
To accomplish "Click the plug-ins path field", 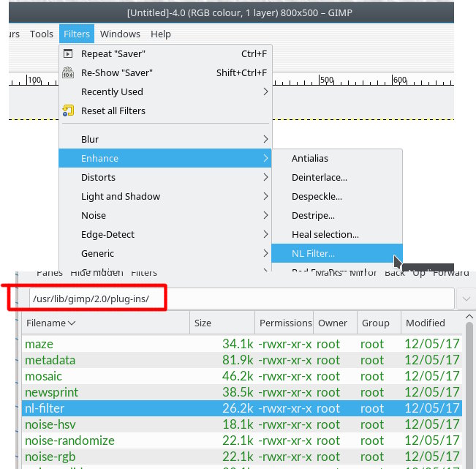I will click(x=241, y=299).
